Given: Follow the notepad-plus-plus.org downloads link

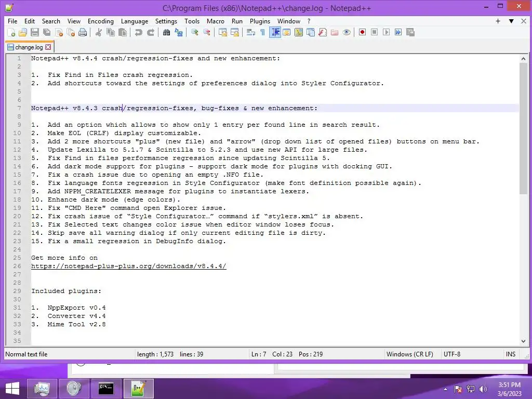Looking at the screenshot, I should [129, 266].
